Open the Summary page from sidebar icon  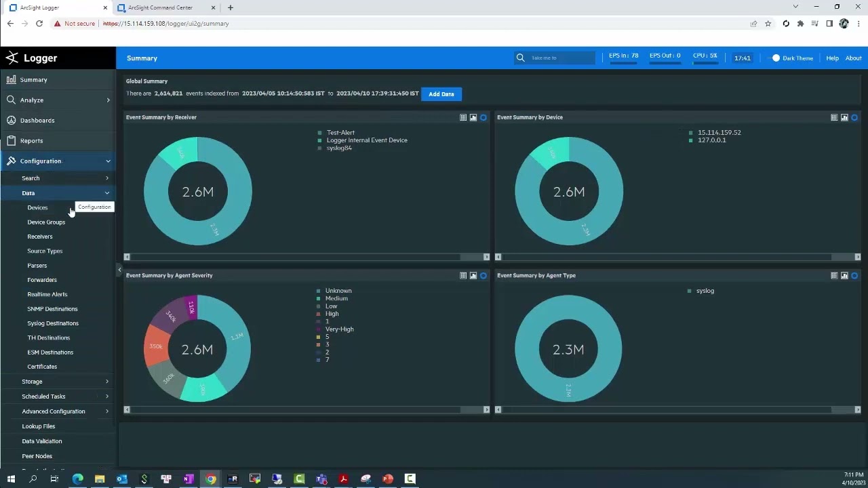(11, 79)
